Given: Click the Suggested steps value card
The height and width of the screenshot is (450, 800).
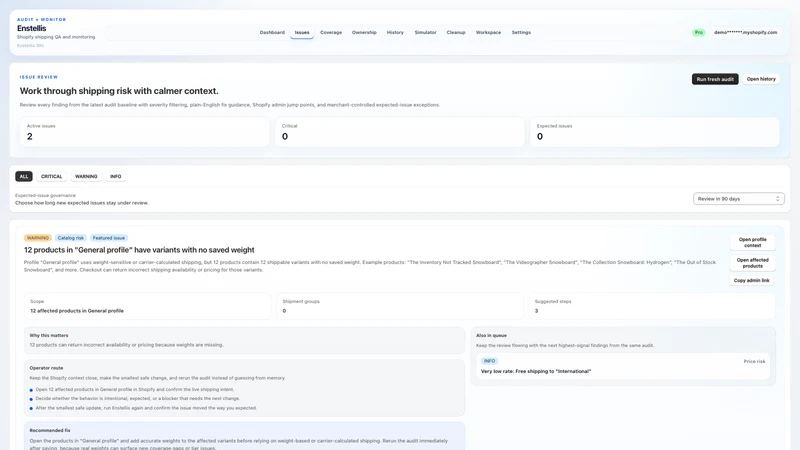Looking at the screenshot, I should (x=652, y=306).
